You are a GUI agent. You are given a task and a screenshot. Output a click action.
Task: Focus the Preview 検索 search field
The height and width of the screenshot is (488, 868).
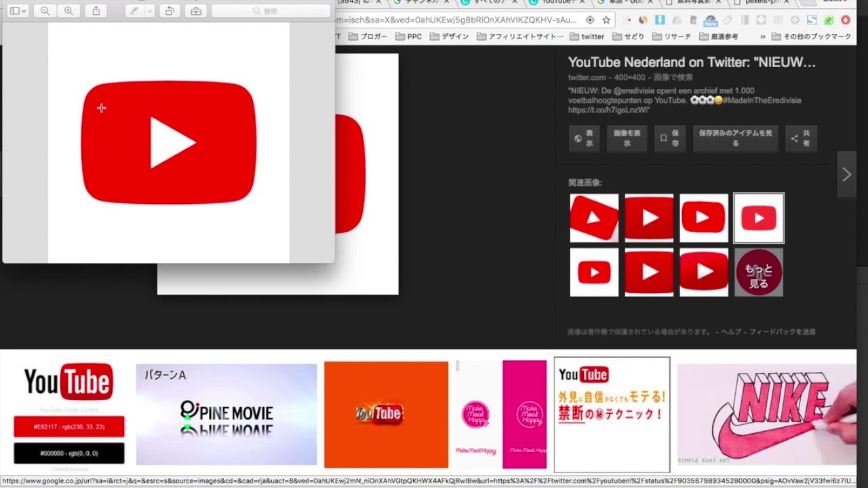271,11
